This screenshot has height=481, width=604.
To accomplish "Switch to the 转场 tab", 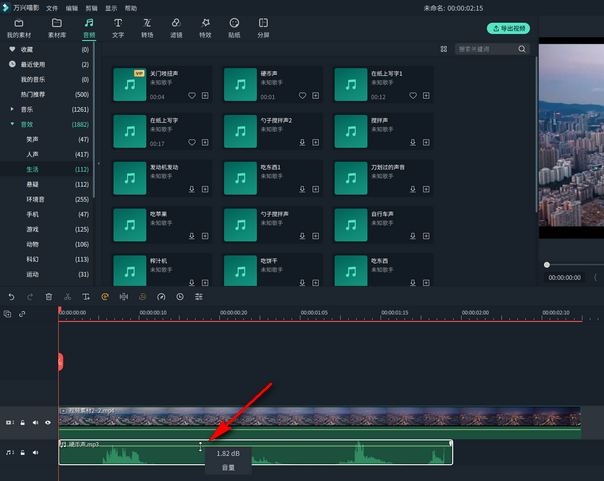I will (147, 27).
